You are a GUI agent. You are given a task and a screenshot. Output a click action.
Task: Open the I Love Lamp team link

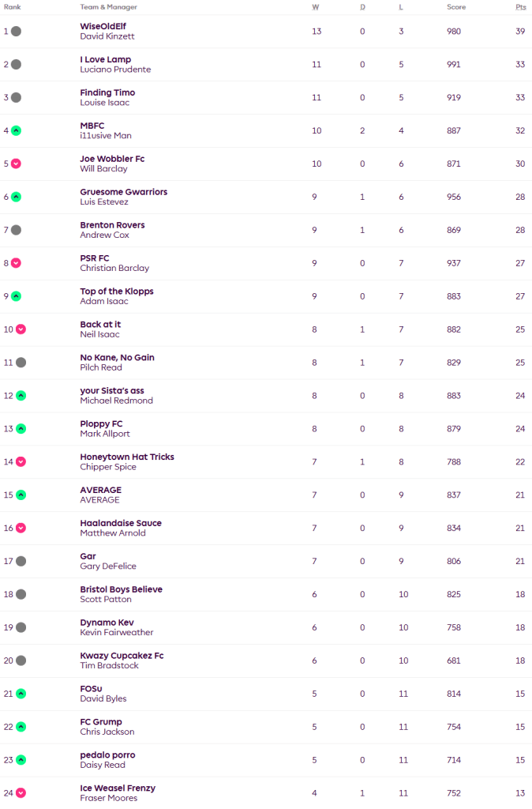(x=106, y=59)
